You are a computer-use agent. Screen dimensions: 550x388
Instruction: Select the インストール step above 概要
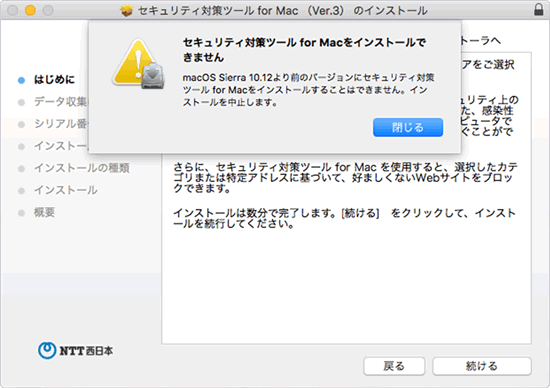[66, 190]
